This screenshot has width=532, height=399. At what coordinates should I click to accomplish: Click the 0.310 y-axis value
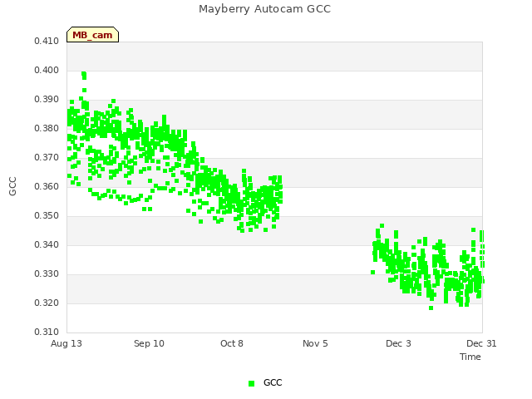[x=47, y=332]
